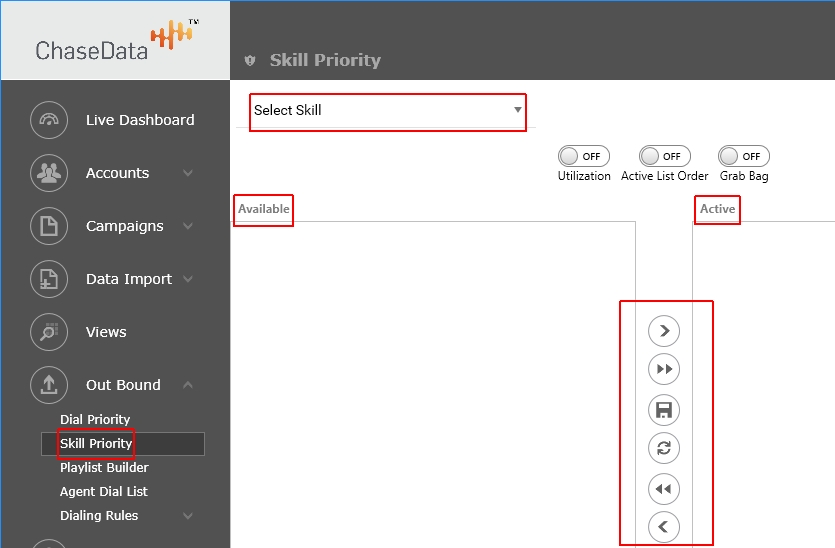
Task: Open the Select Skill dropdown
Action: tap(388, 110)
